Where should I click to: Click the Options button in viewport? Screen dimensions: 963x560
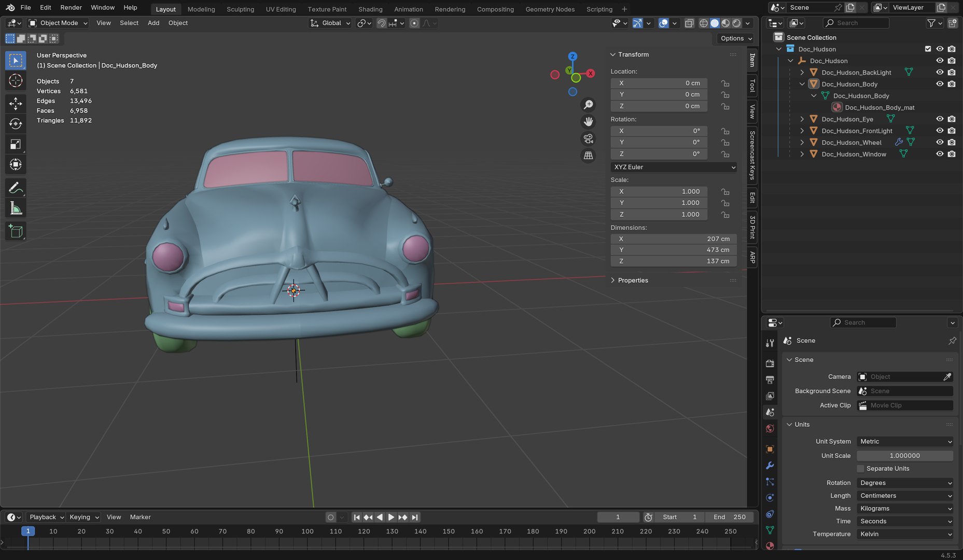click(736, 38)
